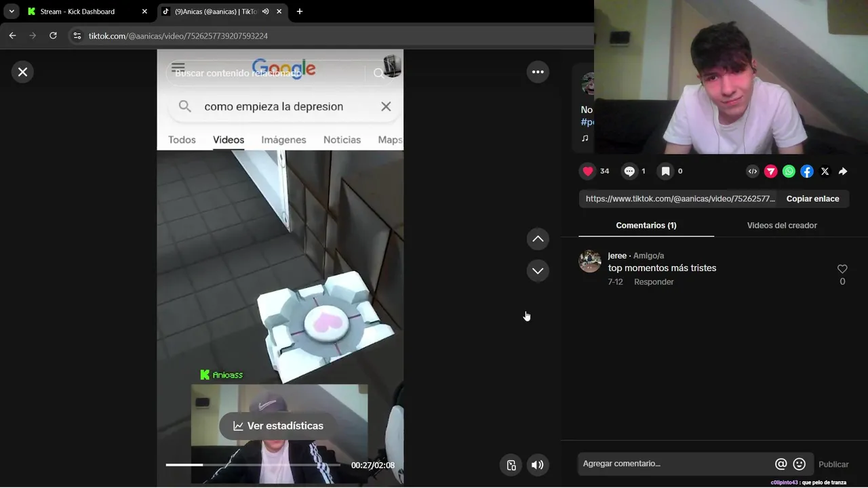Open the tab search dropdown arrow
The image size is (868, 488).
12,12
